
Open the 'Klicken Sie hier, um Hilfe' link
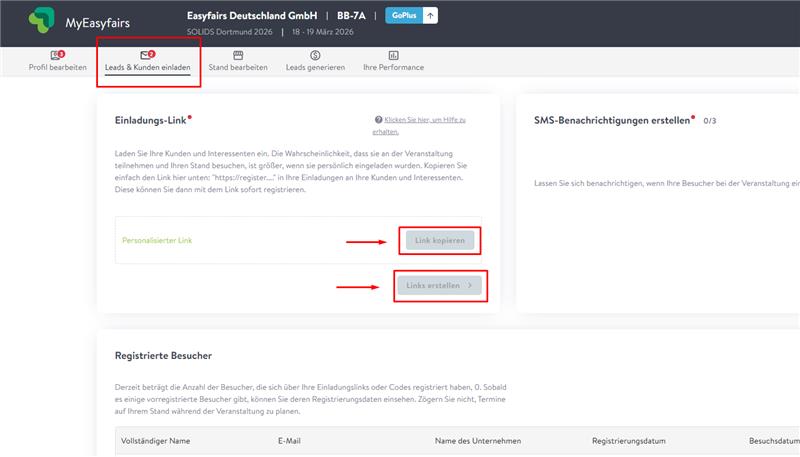(424, 119)
